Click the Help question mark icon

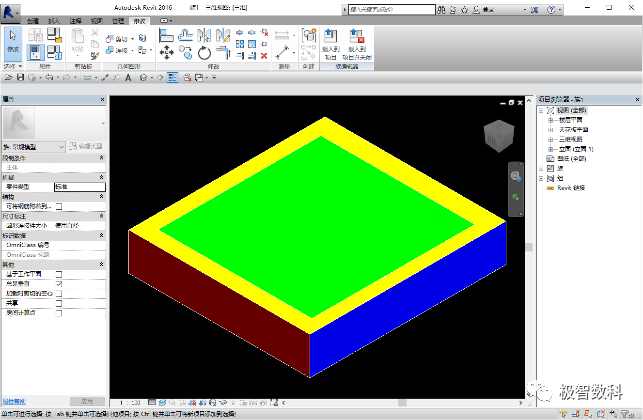coord(552,9)
